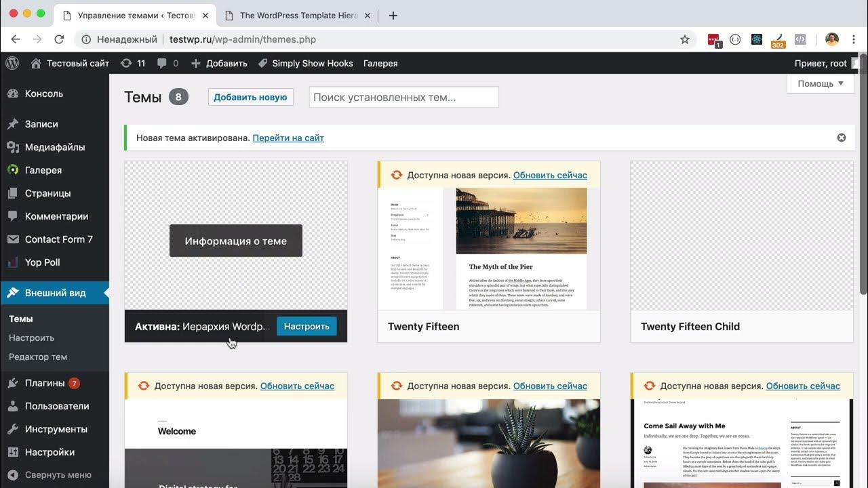Image resolution: width=868 pixels, height=488 pixels.
Task: Close The WordPress Template Hierarchy tab
Action: (x=368, y=15)
